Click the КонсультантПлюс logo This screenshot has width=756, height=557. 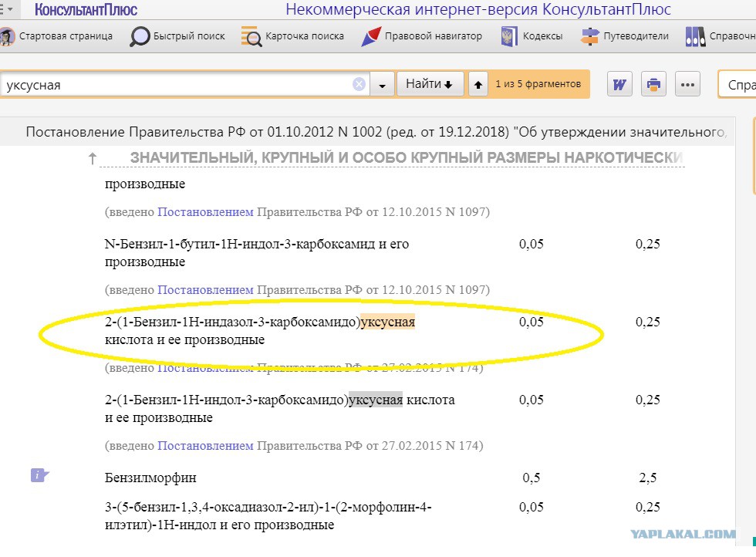(86, 10)
